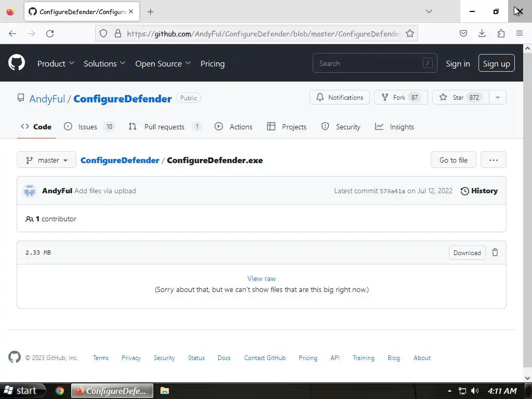Open Terms footer link
The width and height of the screenshot is (532, 399).
click(101, 357)
